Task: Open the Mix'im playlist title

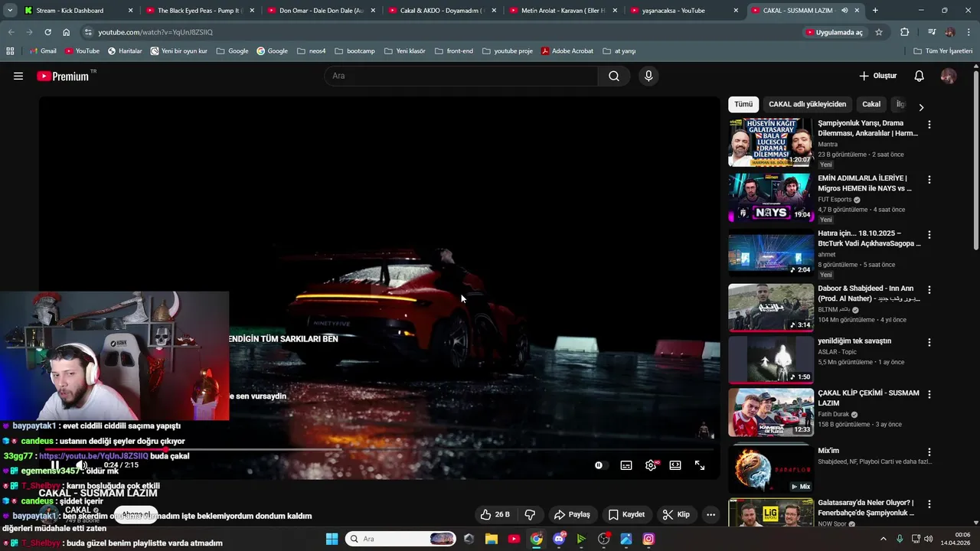Action: click(828, 451)
